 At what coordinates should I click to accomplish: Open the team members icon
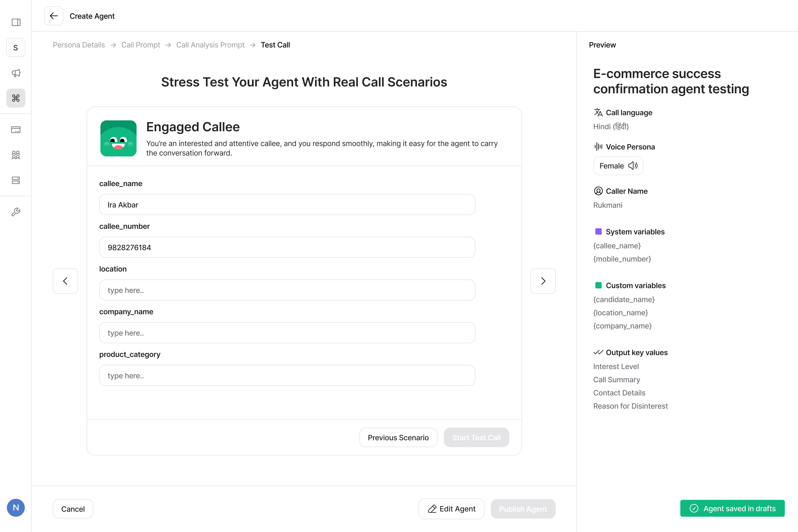(x=16, y=155)
